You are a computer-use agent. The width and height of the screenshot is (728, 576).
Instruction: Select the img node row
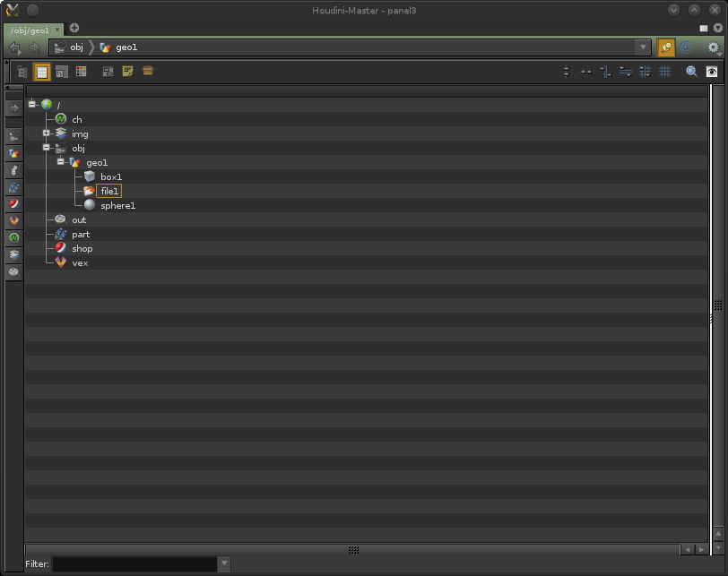coord(80,134)
